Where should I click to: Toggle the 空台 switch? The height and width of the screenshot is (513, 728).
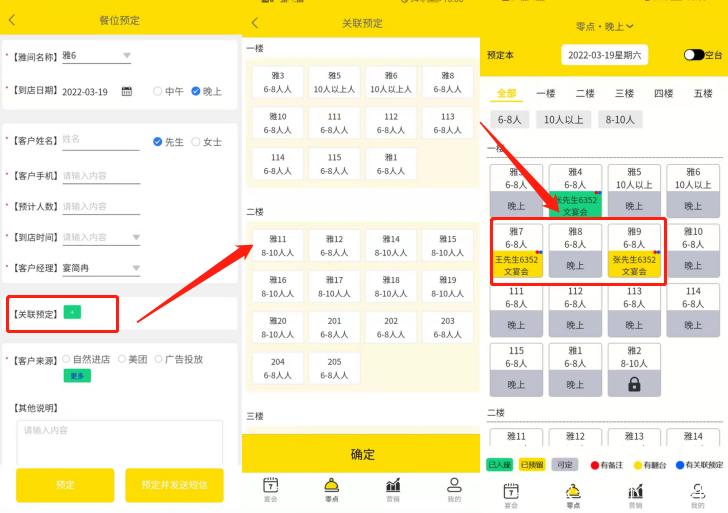click(694, 55)
